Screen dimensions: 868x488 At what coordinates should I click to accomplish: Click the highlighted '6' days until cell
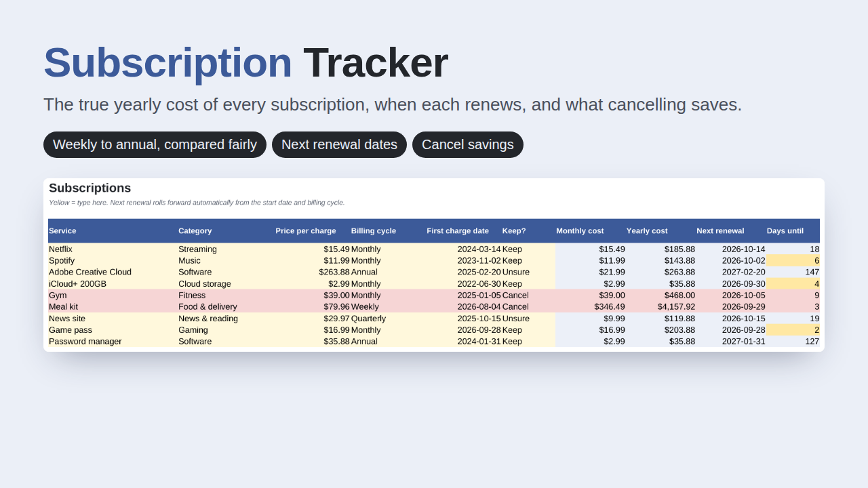[x=793, y=261]
